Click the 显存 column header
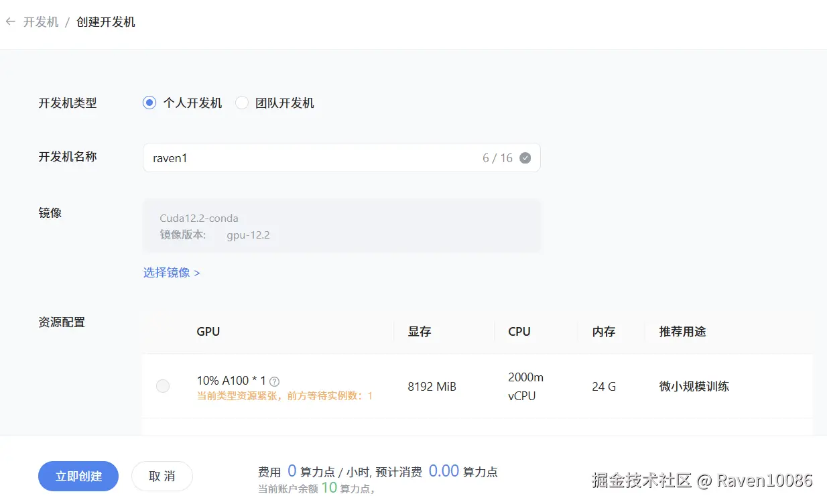 420,332
